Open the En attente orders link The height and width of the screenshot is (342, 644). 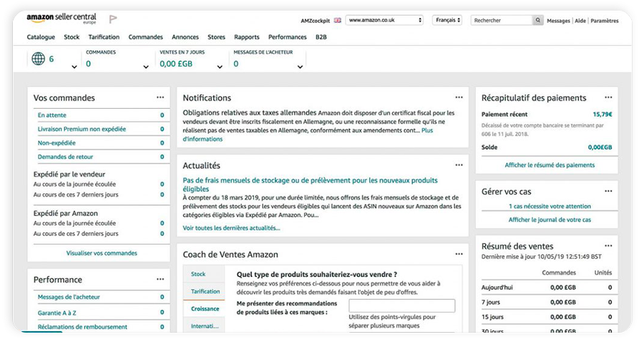click(52, 115)
